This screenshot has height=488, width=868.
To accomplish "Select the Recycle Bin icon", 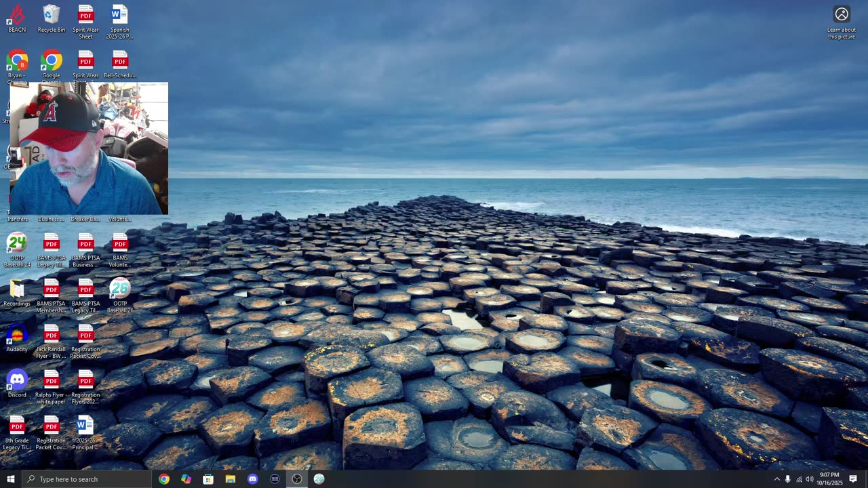I will 52,19.
